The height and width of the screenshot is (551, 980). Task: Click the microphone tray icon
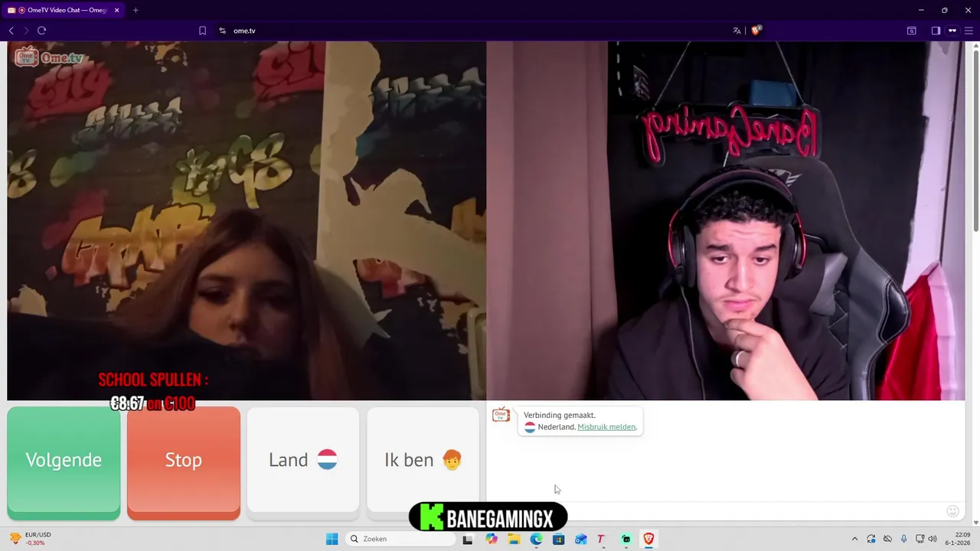point(904,539)
